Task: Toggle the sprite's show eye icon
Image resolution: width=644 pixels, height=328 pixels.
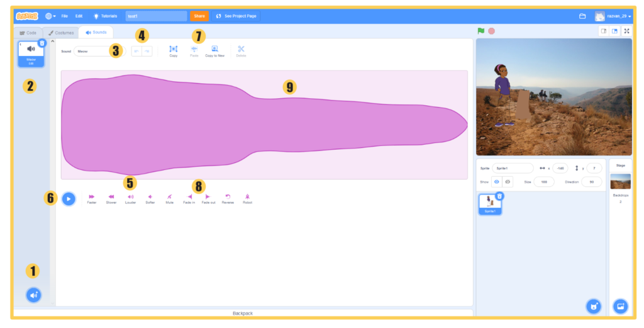Action: pyautogui.click(x=497, y=181)
